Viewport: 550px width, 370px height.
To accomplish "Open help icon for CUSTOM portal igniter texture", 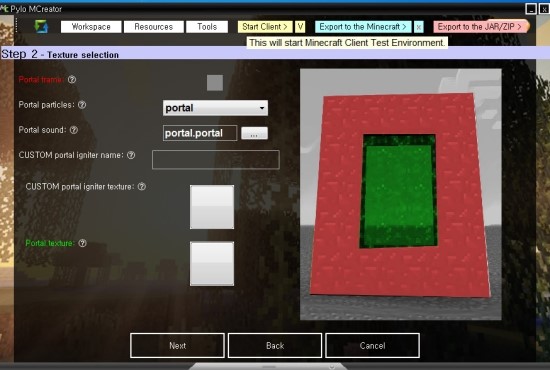I will 142,186.
